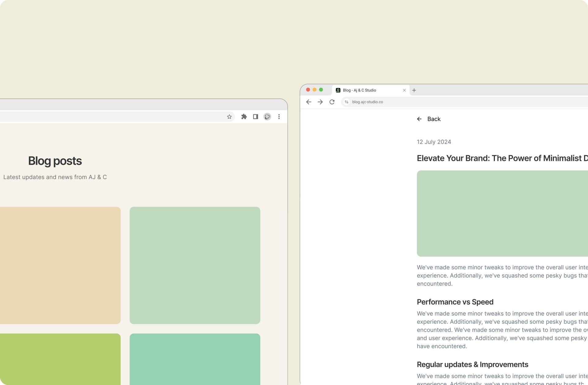Click the green article hero image

(502, 213)
